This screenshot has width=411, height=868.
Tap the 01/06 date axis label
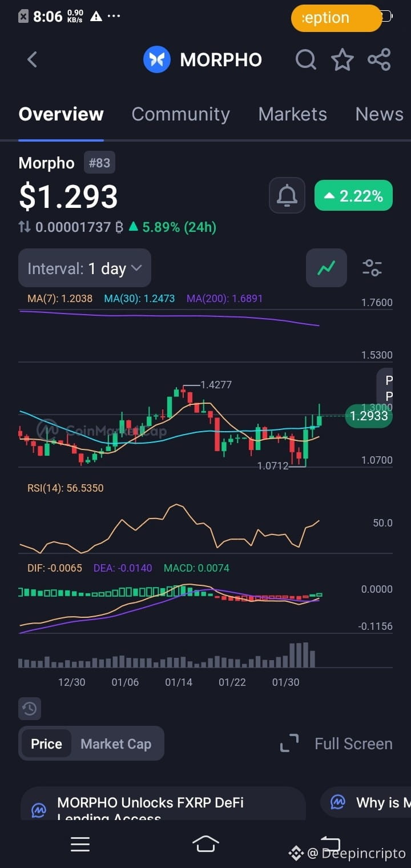125,682
